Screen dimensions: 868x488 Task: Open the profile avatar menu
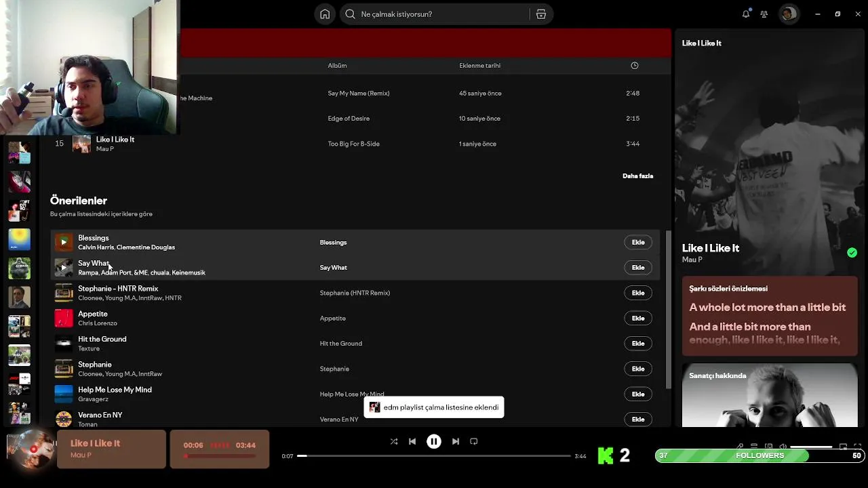[788, 14]
